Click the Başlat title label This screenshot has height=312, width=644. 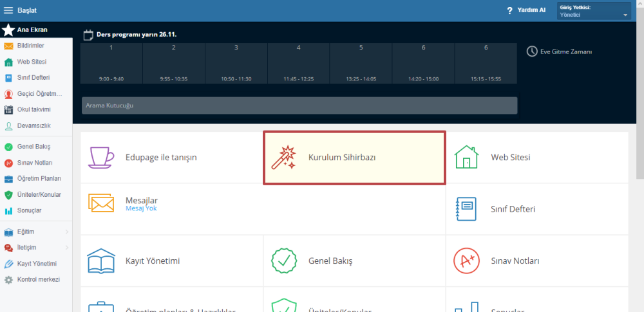pyautogui.click(x=27, y=10)
